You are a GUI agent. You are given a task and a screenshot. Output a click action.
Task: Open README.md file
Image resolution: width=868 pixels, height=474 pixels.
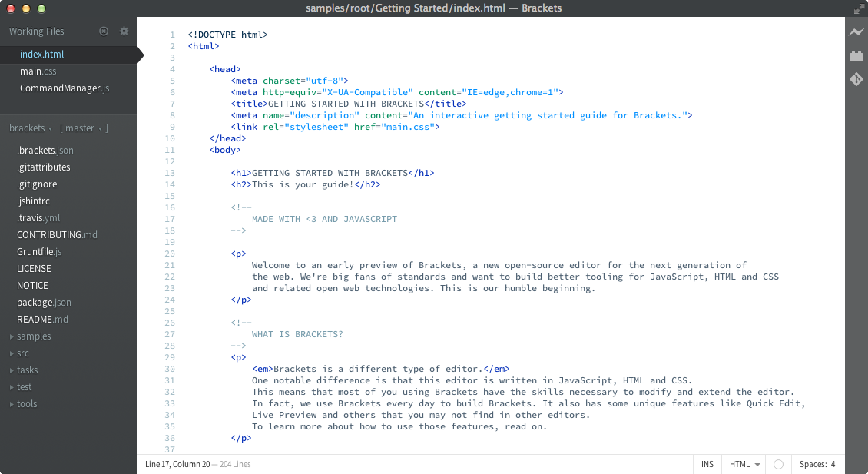click(x=42, y=319)
